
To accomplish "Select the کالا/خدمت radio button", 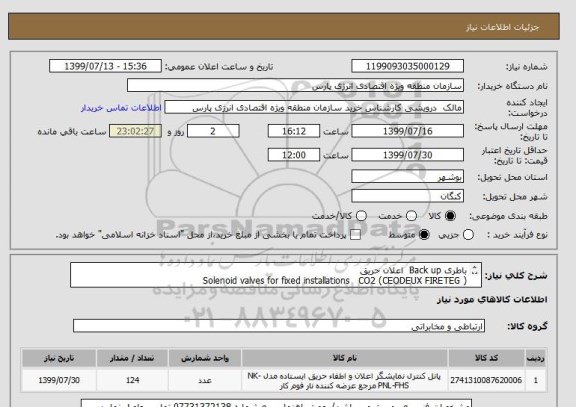I will click(361, 216).
